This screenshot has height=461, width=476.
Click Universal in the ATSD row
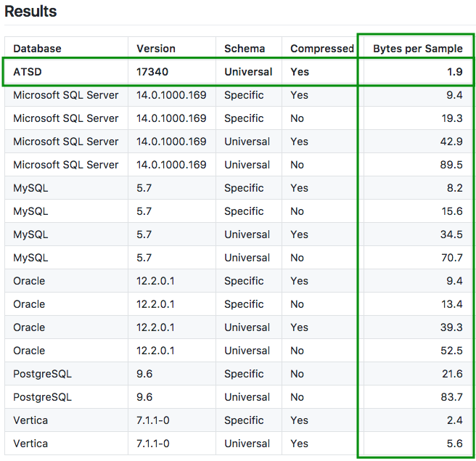(248, 72)
